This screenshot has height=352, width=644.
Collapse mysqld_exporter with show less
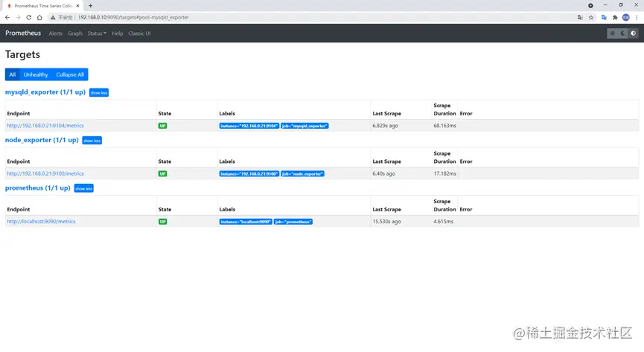coord(99,93)
